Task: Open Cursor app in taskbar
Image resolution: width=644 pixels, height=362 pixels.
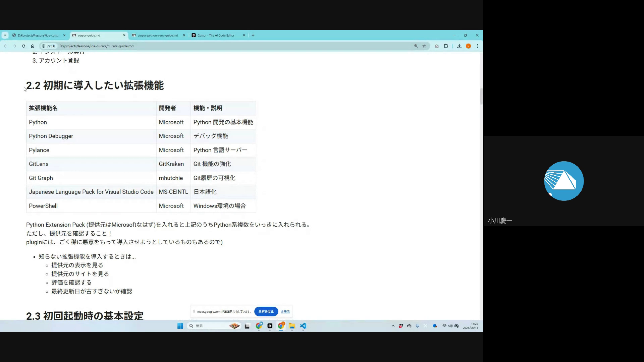Action: click(x=270, y=326)
